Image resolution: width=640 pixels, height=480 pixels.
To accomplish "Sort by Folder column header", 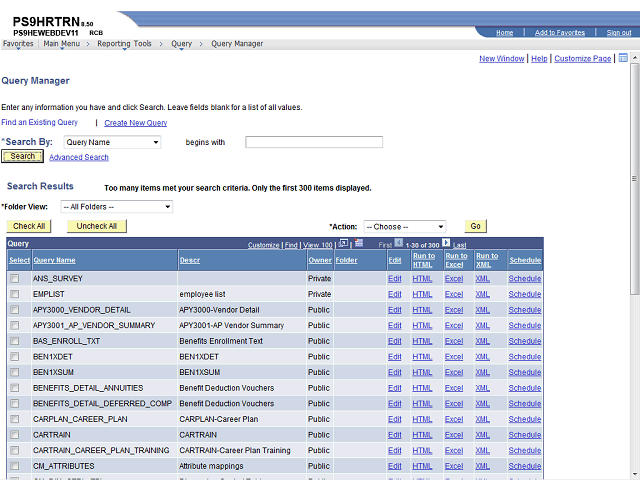I will tap(346, 260).
